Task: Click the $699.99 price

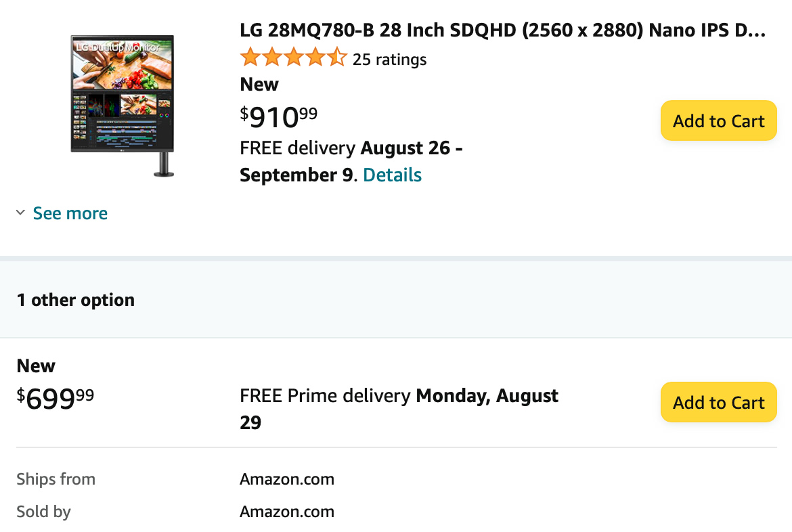Action: pyautogui.click(x=56, y=398)
